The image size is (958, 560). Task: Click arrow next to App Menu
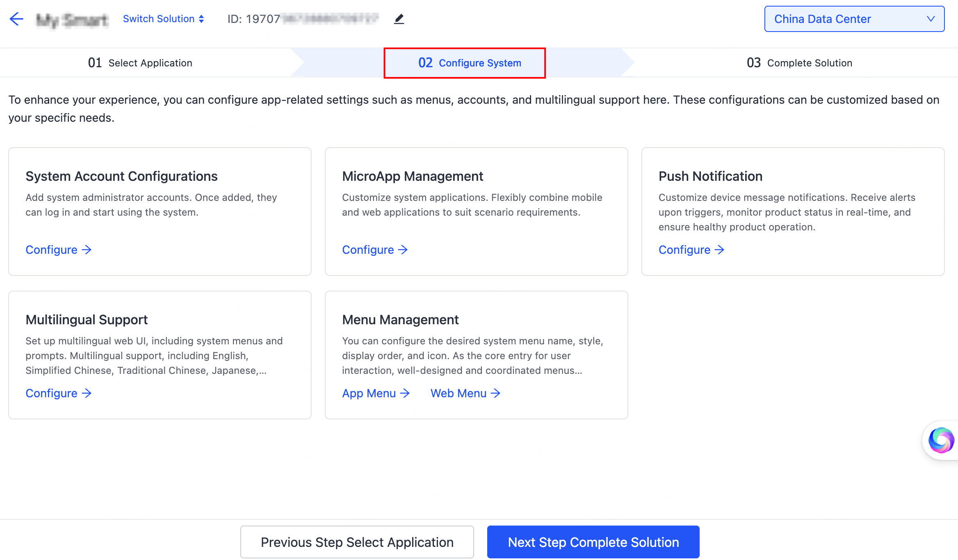[405, 393]
